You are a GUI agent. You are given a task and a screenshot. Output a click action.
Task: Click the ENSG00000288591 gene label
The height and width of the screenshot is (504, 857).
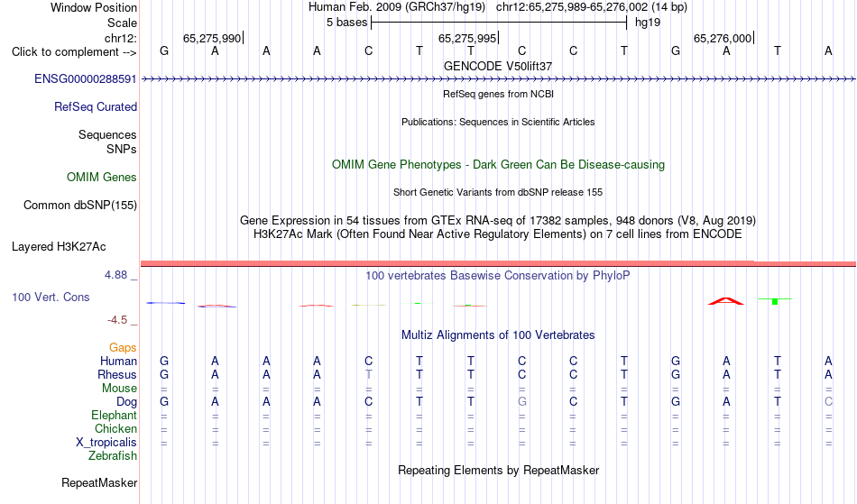click(x=86, y=79)
